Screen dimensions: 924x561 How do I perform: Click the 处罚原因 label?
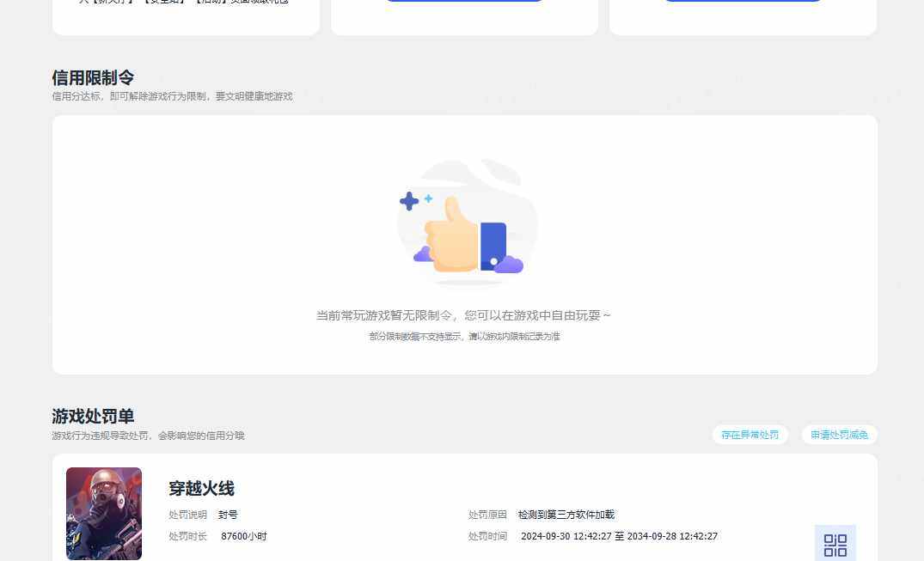point(487,515)
